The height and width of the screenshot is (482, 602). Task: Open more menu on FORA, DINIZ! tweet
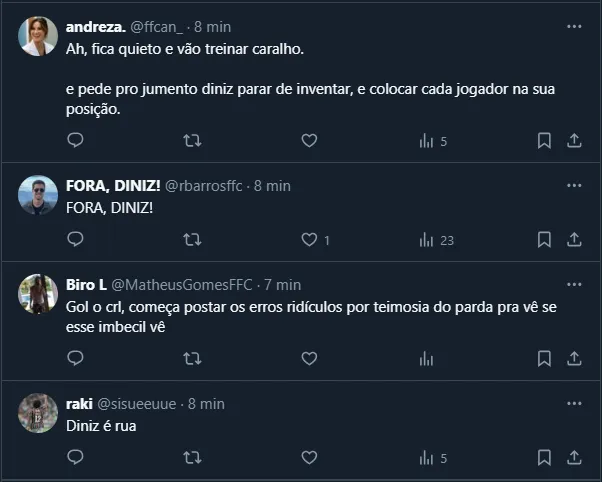tap(573, 186)
